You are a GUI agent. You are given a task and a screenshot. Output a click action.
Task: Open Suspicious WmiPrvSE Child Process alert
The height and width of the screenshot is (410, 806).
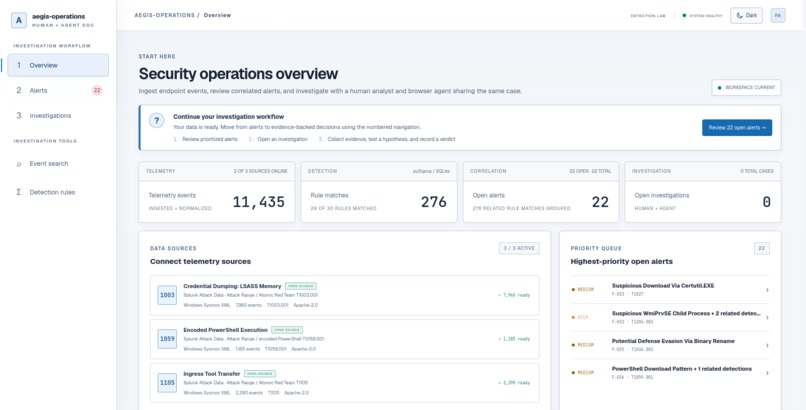click(x=670, y=318)
